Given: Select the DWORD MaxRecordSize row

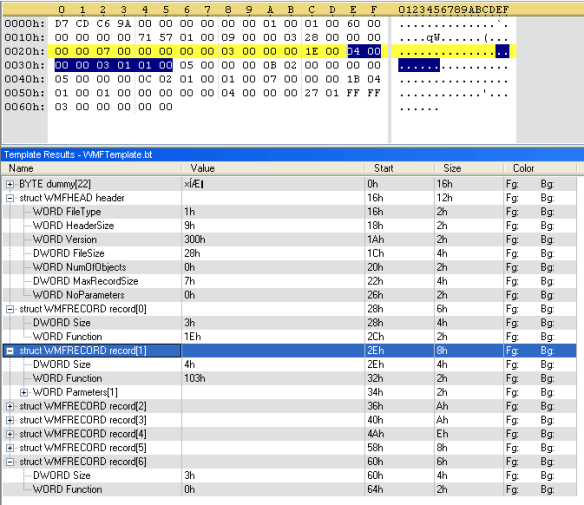Looking at the screenshot, I should click(289, 281).
